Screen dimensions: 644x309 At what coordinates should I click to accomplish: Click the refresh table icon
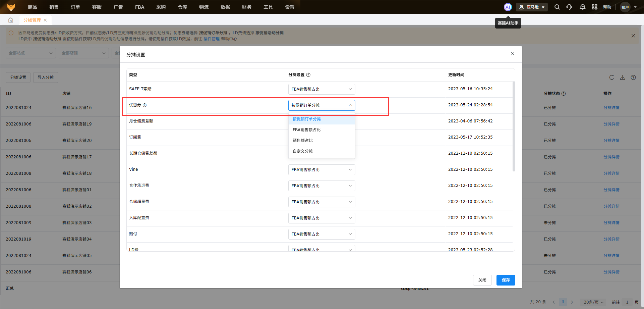tap(612, 78)
